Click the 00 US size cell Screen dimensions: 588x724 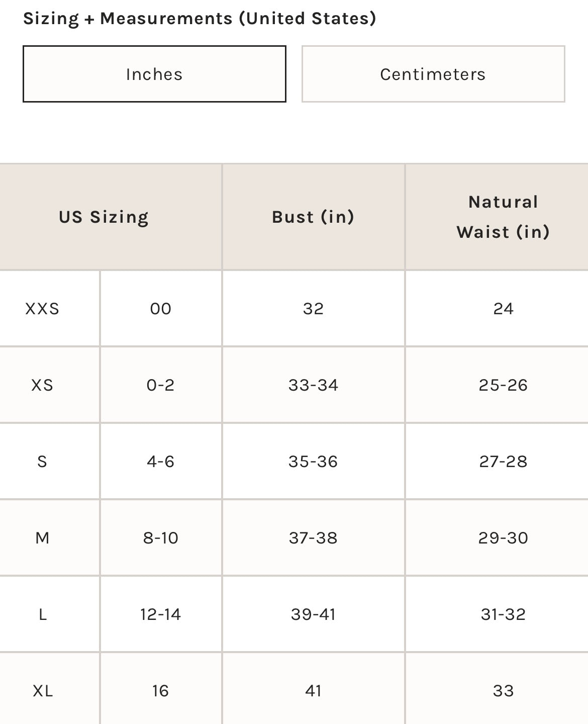point(160,308)
